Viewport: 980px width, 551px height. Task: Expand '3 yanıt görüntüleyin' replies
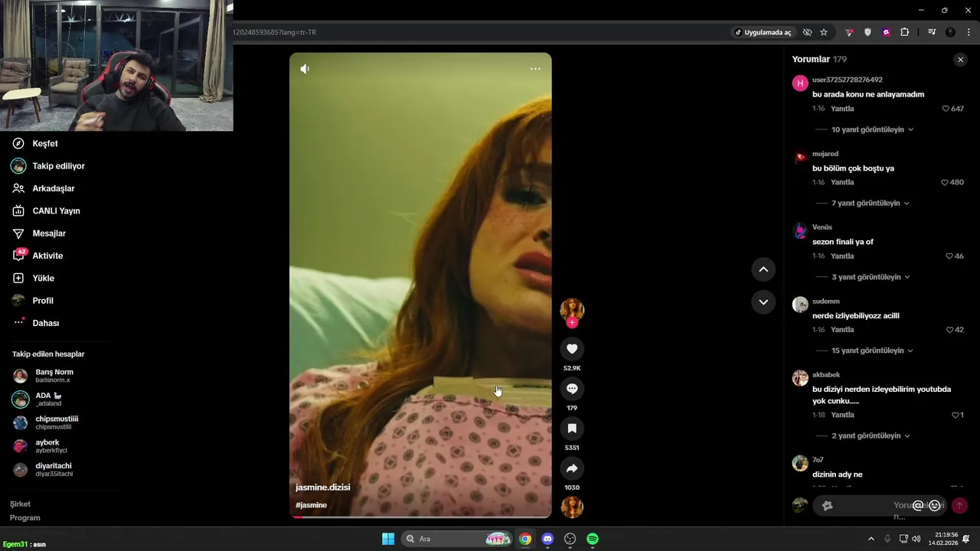pos(871,277)
